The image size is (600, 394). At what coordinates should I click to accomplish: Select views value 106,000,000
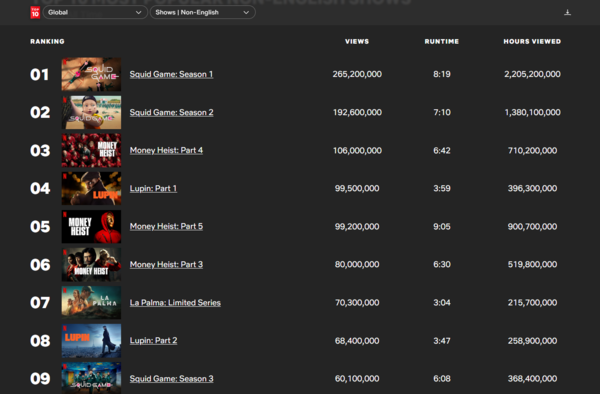coord(357,150)
